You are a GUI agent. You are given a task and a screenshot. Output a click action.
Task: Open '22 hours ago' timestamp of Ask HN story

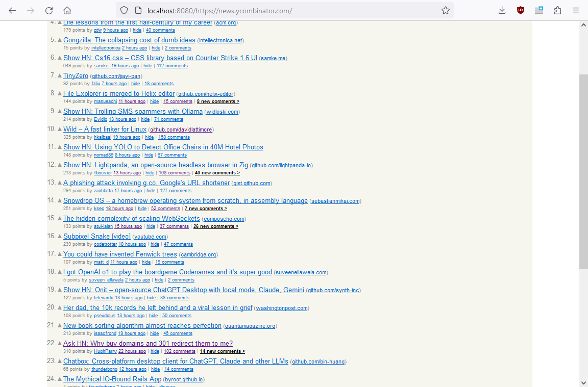[x=132, y=351]
